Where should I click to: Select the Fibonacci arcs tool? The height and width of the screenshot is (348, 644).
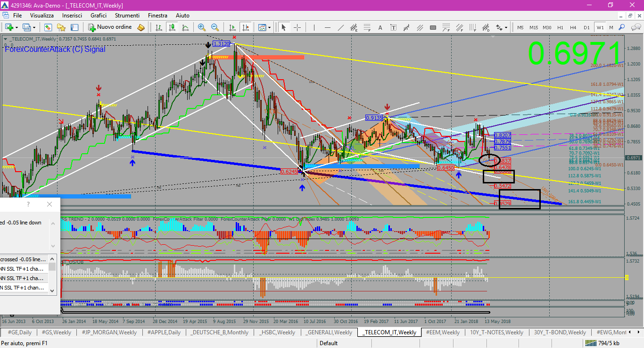point(446,27)
